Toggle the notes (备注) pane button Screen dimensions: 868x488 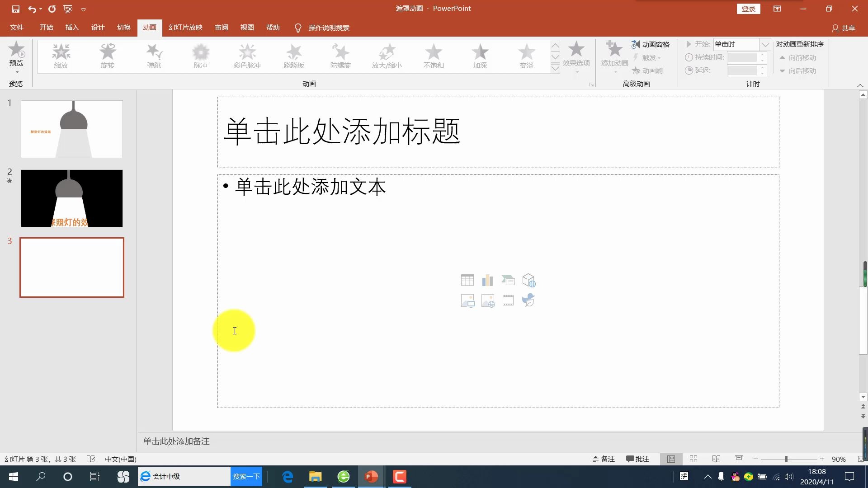tap(604, 459)
